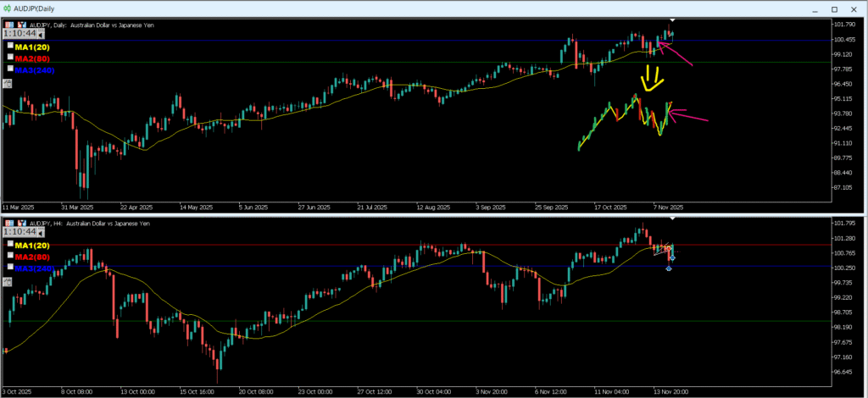Click the chart-type icon in the Daily chart header
Viewport: 868px width, 398px height.
point(21,25)
